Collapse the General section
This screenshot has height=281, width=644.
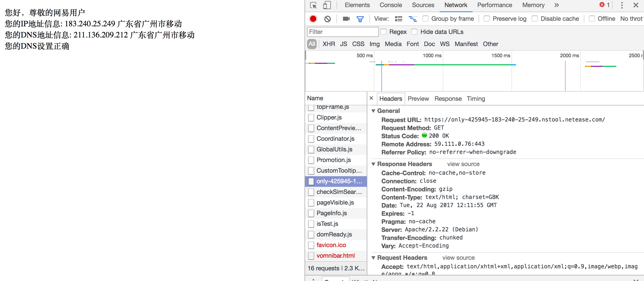point(373,111)
